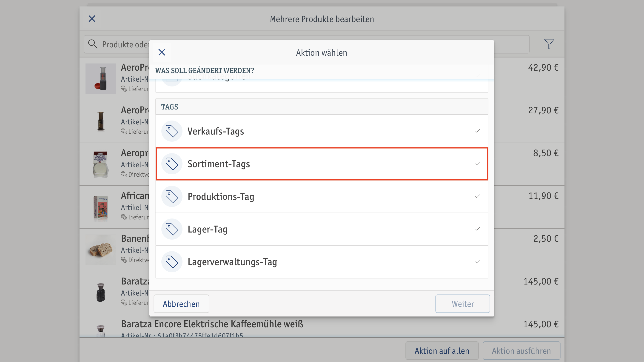Screen dimensions: 644x362
Task: Close the Mehrere Produkte bearbeiten window
Action: (92, 18)
